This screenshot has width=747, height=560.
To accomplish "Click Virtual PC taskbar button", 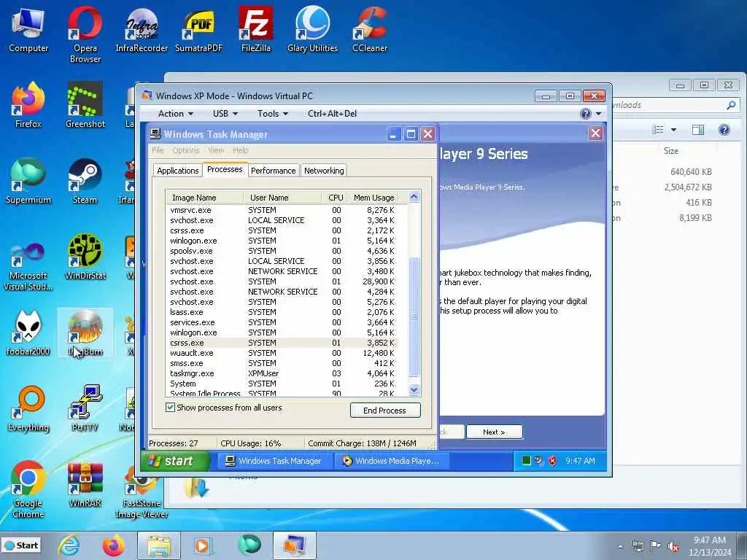I will 295,545.
